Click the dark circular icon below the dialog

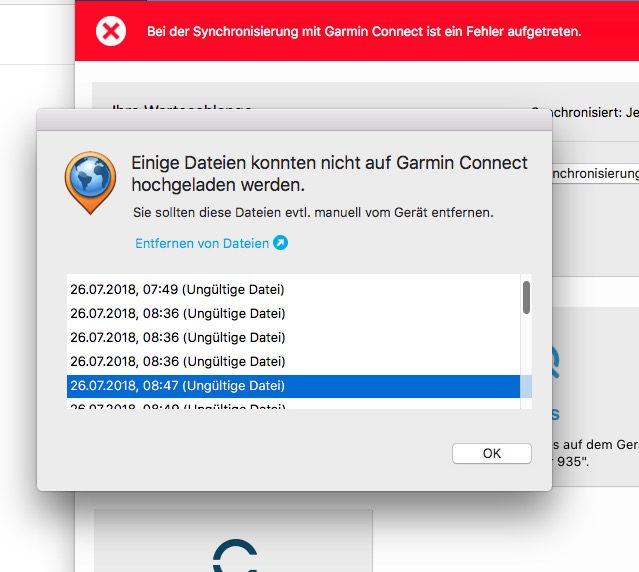235,555
